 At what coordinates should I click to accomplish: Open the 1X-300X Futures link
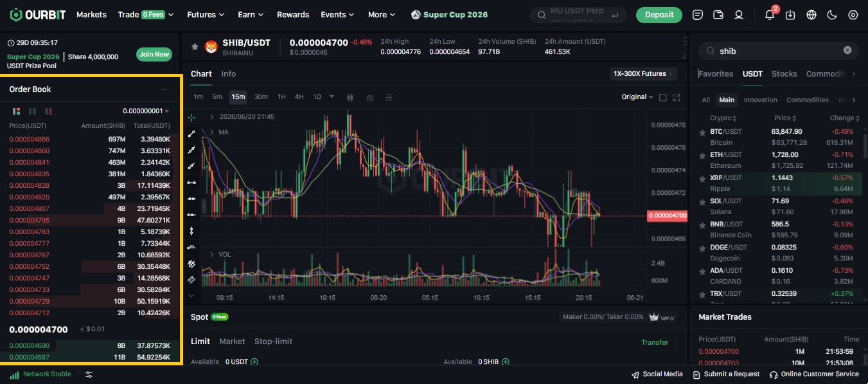point(643,73)
